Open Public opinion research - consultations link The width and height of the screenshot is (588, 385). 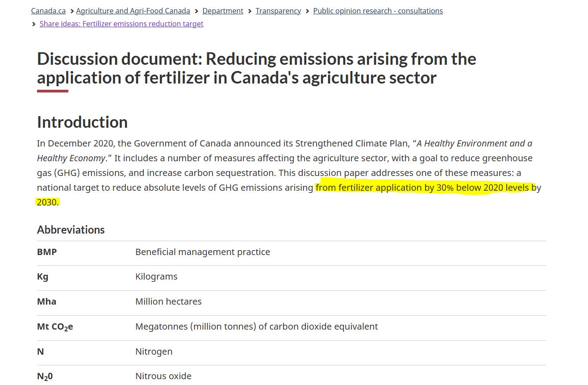[x=378, y=11]
